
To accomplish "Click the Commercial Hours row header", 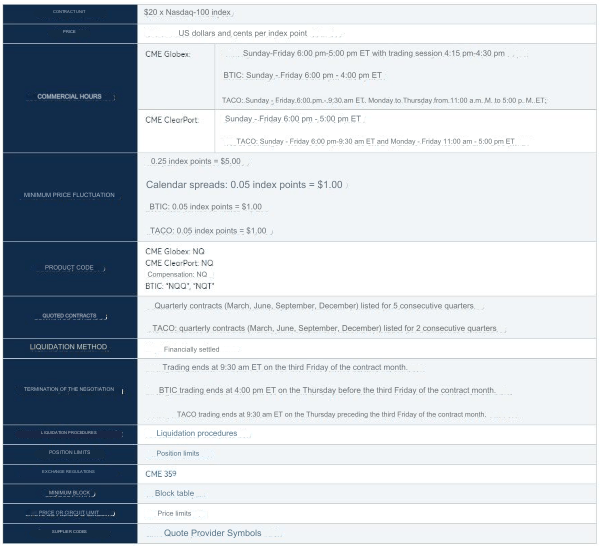I will [x=69, y=97].
